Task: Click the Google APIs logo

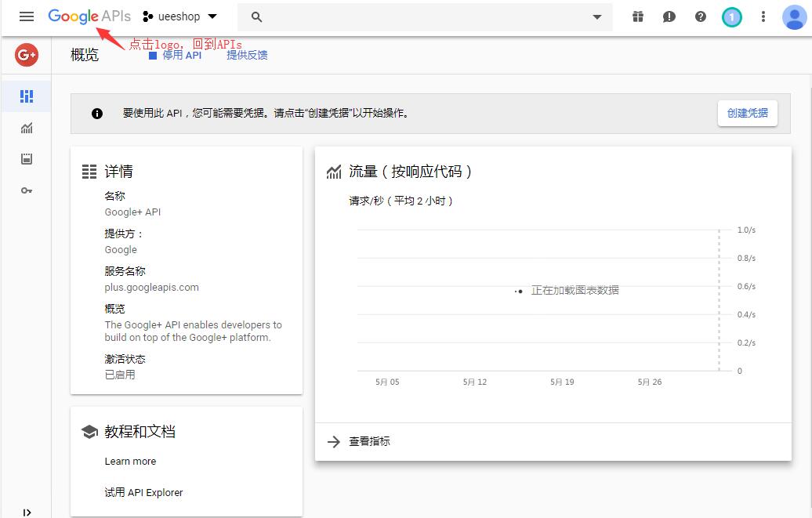Action: coord(89,16)
